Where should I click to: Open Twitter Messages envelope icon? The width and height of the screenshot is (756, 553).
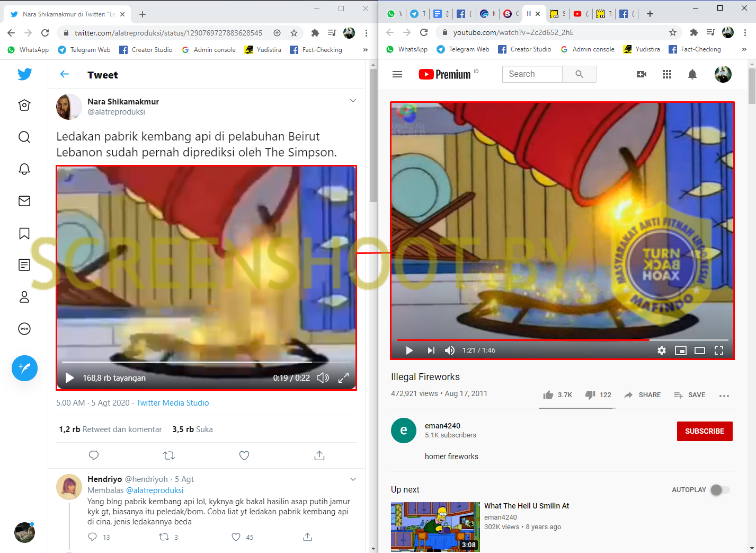(x=24, y=201)
